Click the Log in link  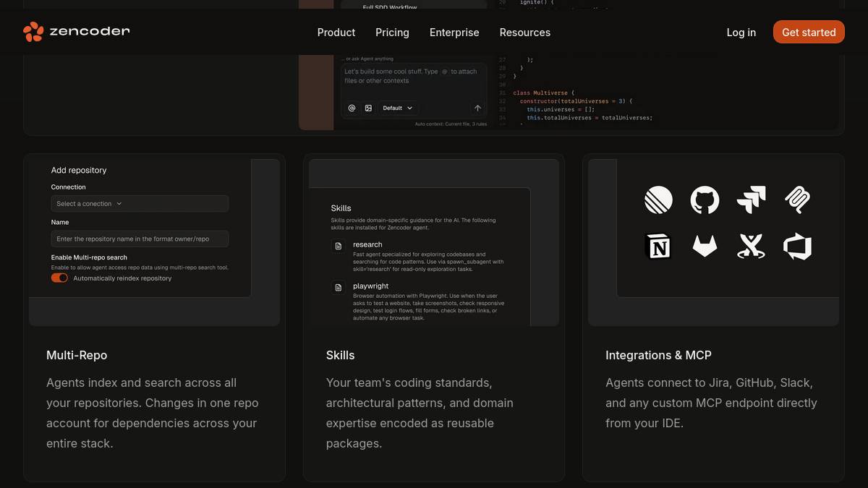tap(741, 33)
